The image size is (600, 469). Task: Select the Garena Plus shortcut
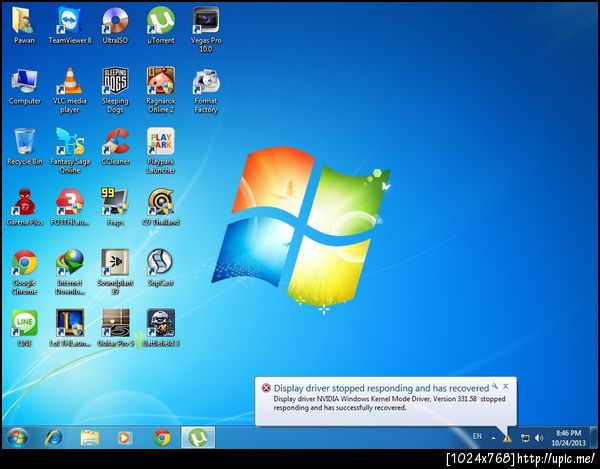24,207
